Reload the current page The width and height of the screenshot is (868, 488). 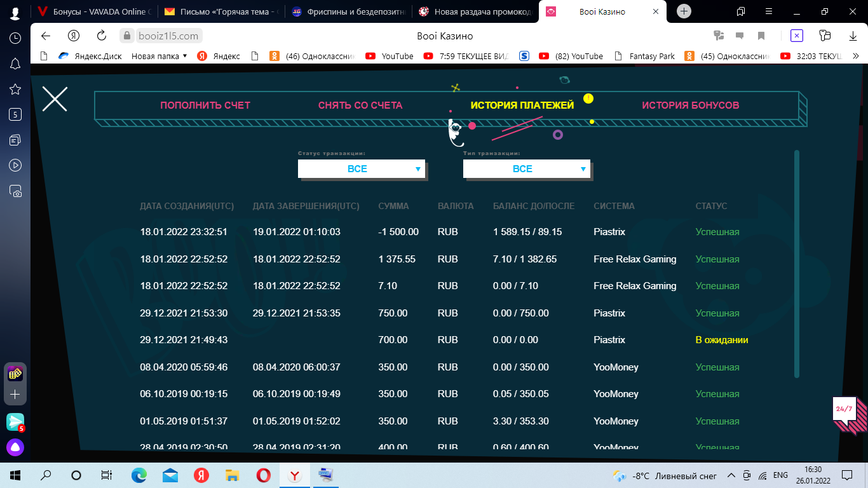102,36
